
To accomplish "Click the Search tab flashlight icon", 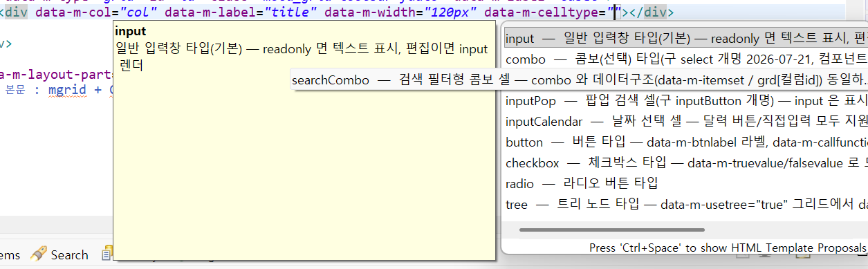I will click(x=39, y=254).
